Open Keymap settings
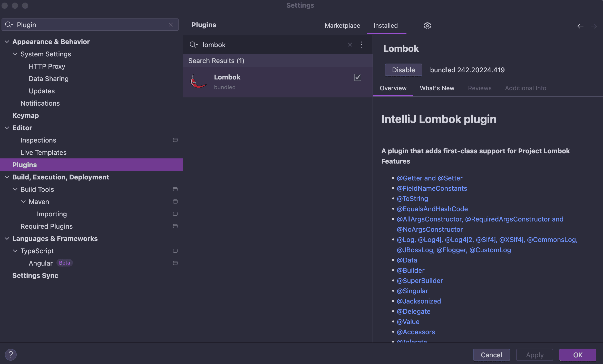Image resolution: width=603 pixels, height=364 pixels. click(26, 115)
